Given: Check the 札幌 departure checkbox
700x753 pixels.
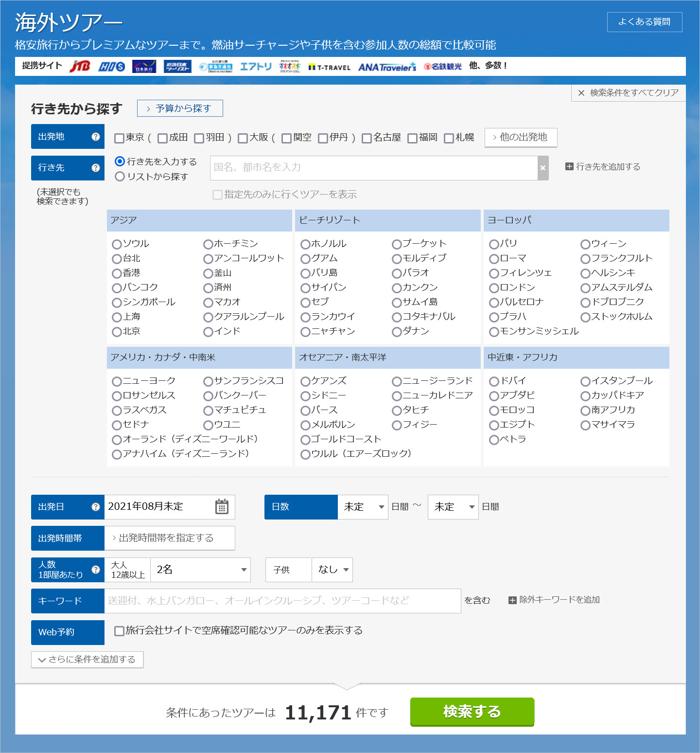Looking at the screenshot, I should [x=449, y=138].
